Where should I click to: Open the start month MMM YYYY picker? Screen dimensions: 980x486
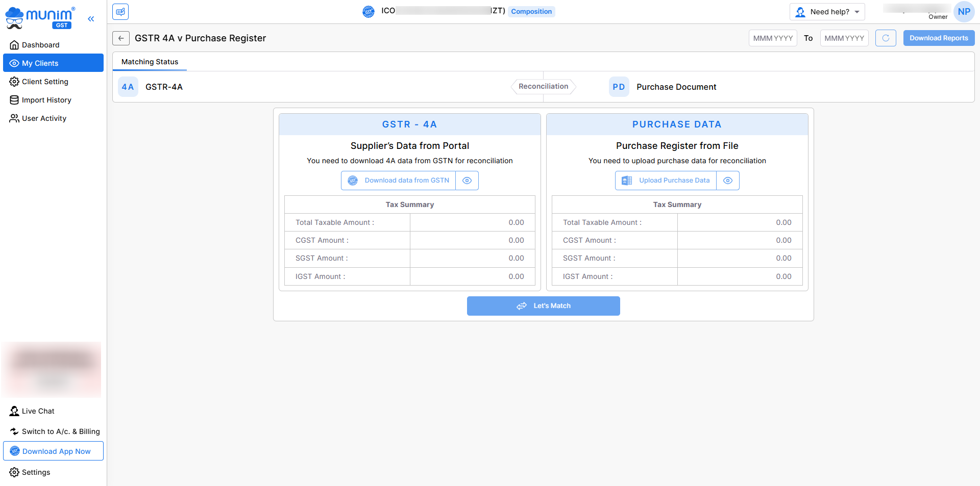pyautogui.click(x=773, y=38)
